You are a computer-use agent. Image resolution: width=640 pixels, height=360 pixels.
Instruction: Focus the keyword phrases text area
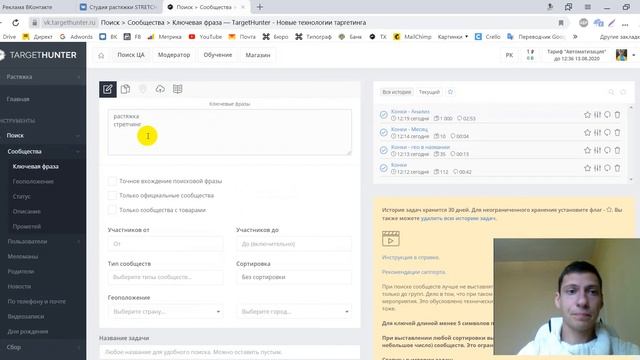tap(229, 132)
